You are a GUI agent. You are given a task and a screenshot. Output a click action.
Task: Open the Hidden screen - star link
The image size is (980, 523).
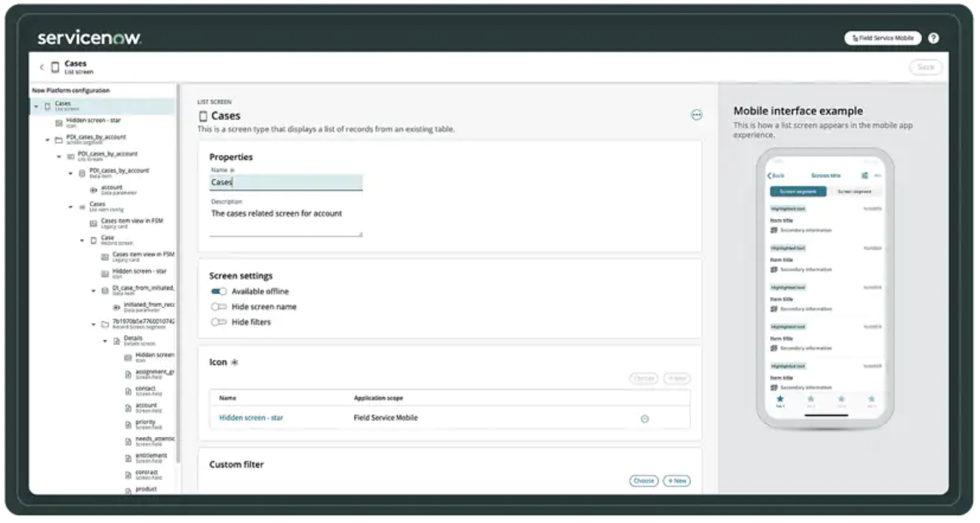click(251, 418)
